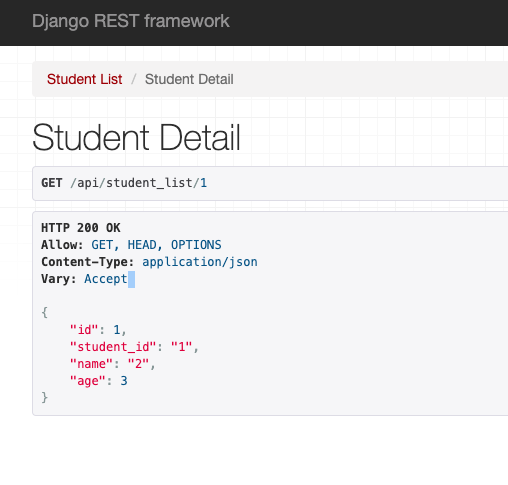The image size is (508, 485).
Task: Select the age value 3
Action: 124,381
